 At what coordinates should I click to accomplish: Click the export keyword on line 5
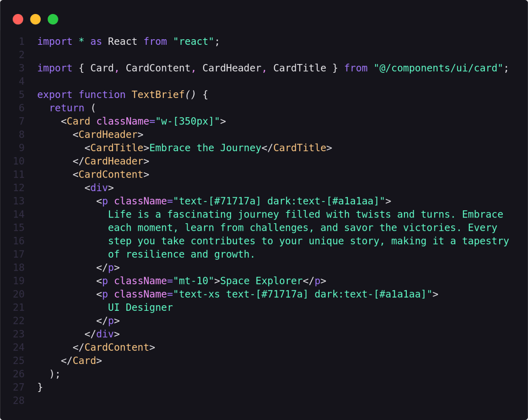pyautogui.click(x=55, y=95)
